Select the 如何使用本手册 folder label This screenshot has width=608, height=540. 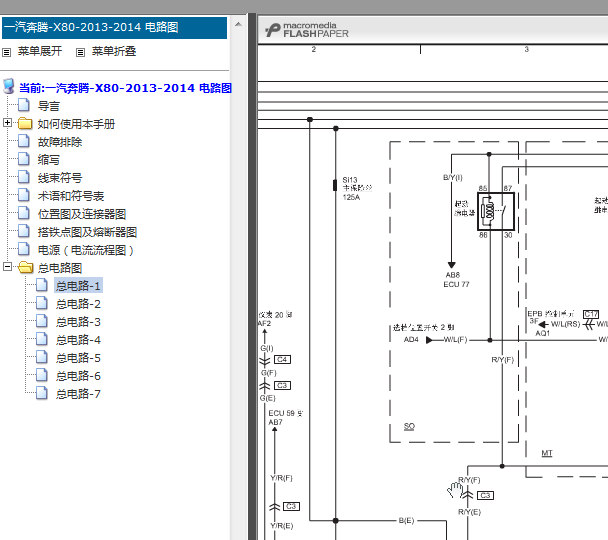[76, 124]
